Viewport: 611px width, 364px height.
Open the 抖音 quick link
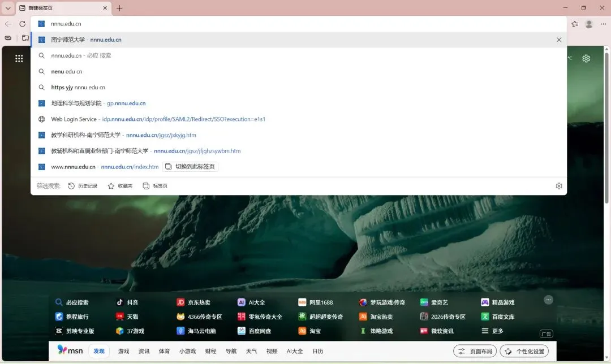pos(127,302)
